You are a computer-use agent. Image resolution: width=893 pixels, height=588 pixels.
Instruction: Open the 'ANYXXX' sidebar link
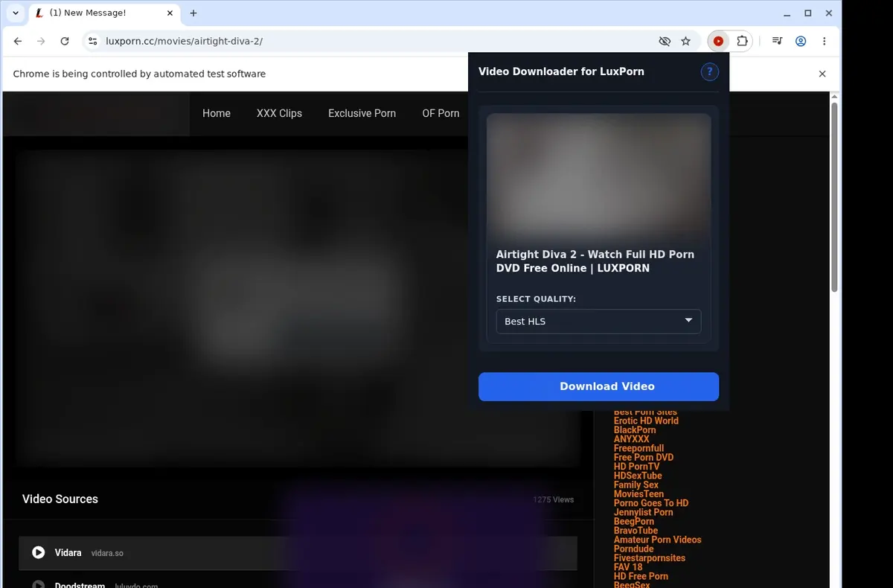coord(632,439)
